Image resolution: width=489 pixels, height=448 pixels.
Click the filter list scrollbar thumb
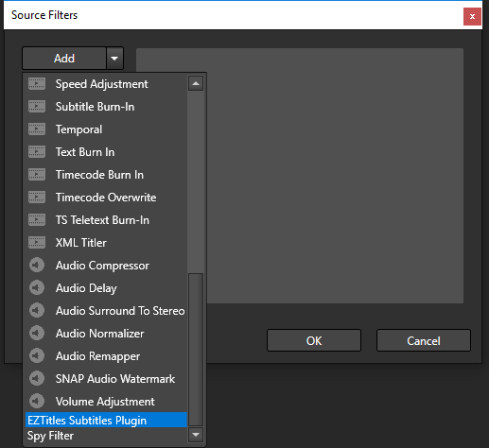tap(196, 350)
